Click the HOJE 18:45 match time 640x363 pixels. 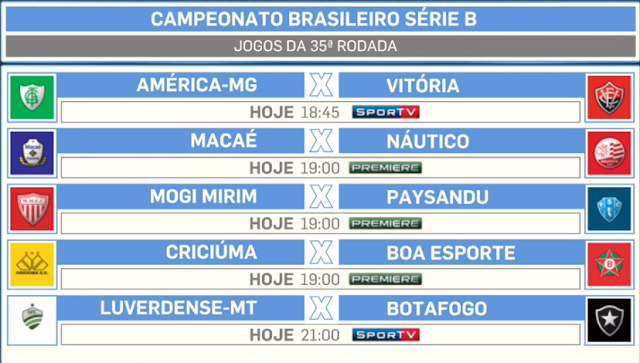pos(294,112)
